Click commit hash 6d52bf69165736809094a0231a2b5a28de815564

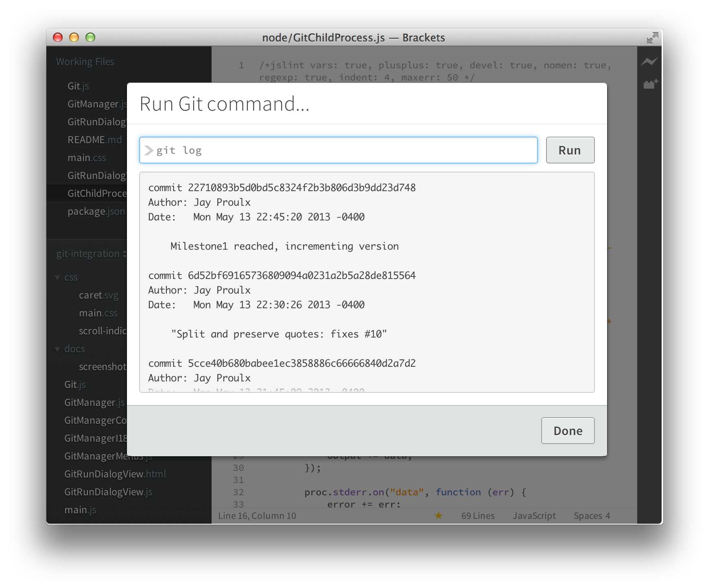click(302, 275)
